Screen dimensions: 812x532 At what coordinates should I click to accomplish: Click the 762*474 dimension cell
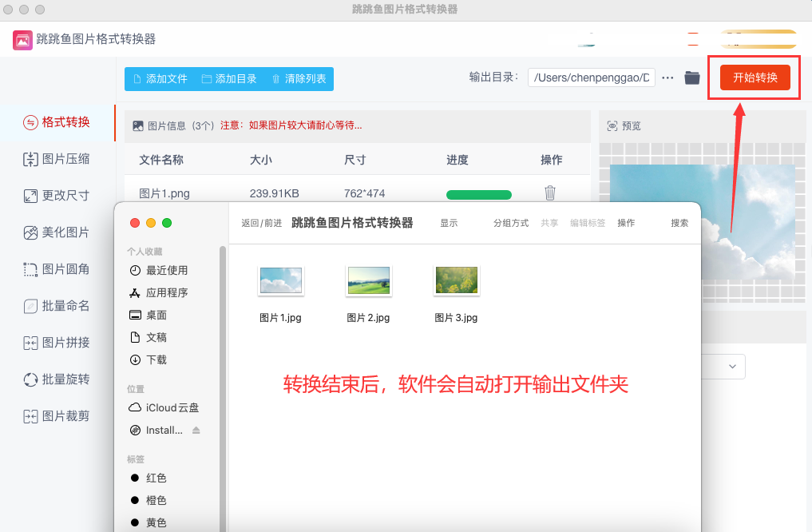(x=365, y=193)
